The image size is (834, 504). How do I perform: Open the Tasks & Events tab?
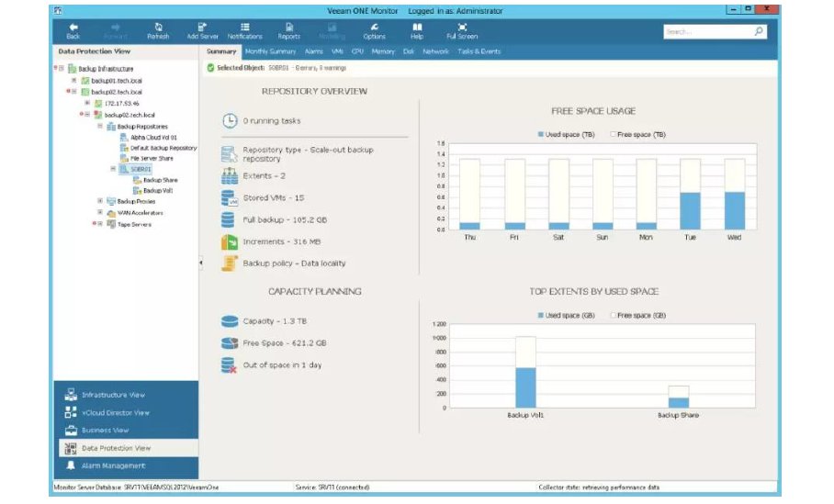[479, 51]
